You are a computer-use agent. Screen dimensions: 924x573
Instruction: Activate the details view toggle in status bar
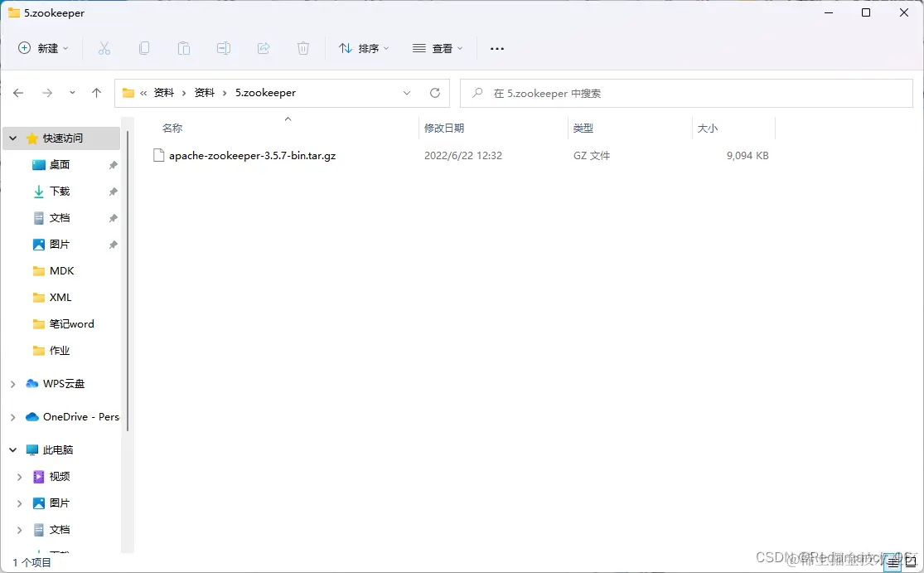[x=893, y=561]
